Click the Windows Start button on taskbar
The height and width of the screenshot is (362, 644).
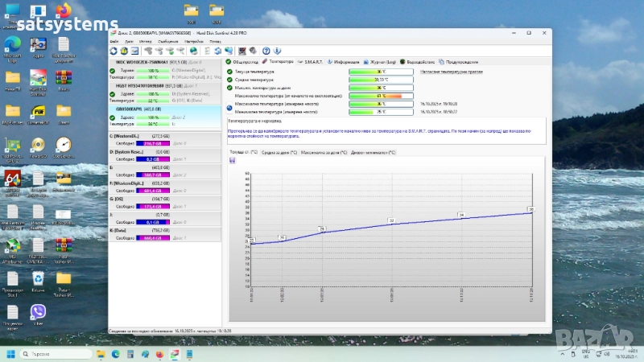click(x=11, y=354)
